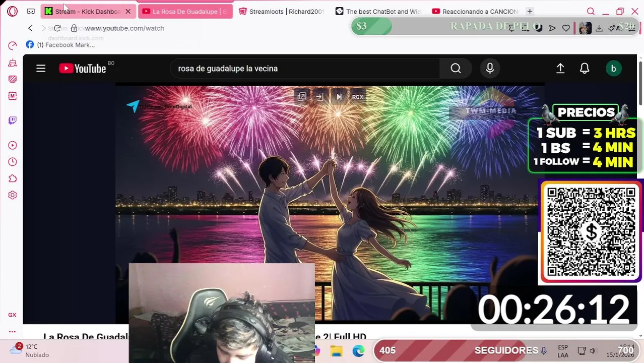
Task: Switch to La Rosa De Guadalupe tab
Action: (184, 11)
